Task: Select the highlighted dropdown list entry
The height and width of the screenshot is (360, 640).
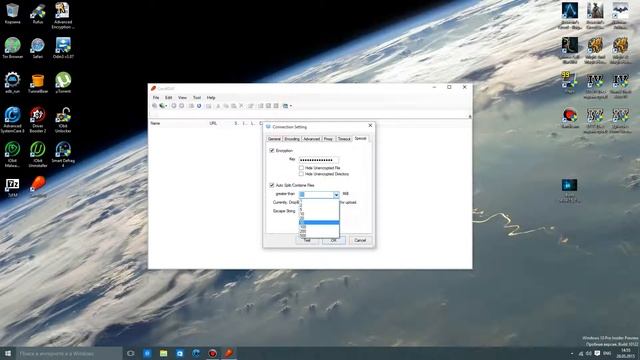Action: click(319, 222)
